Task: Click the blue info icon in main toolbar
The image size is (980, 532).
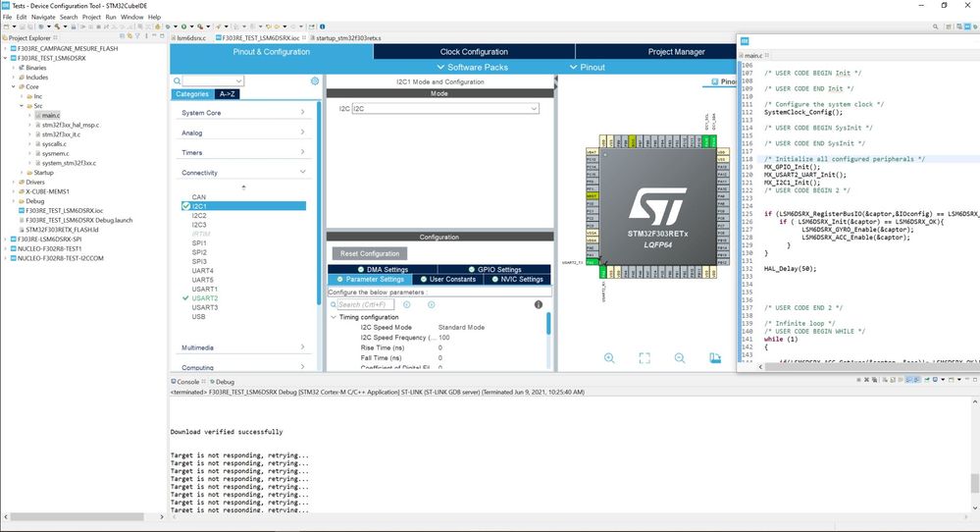Action: [323, 27]
